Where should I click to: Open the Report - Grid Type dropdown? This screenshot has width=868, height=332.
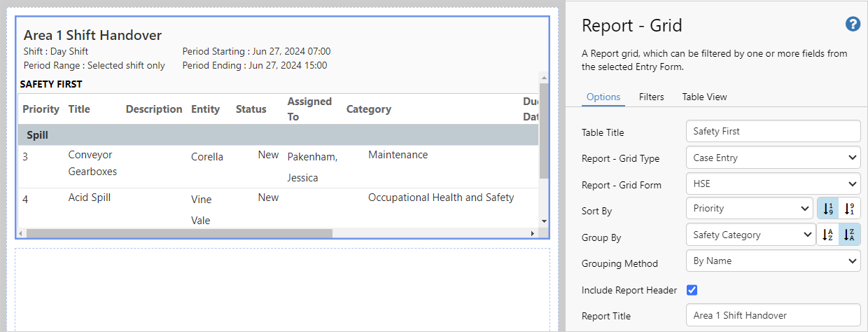tap(773, 158)
